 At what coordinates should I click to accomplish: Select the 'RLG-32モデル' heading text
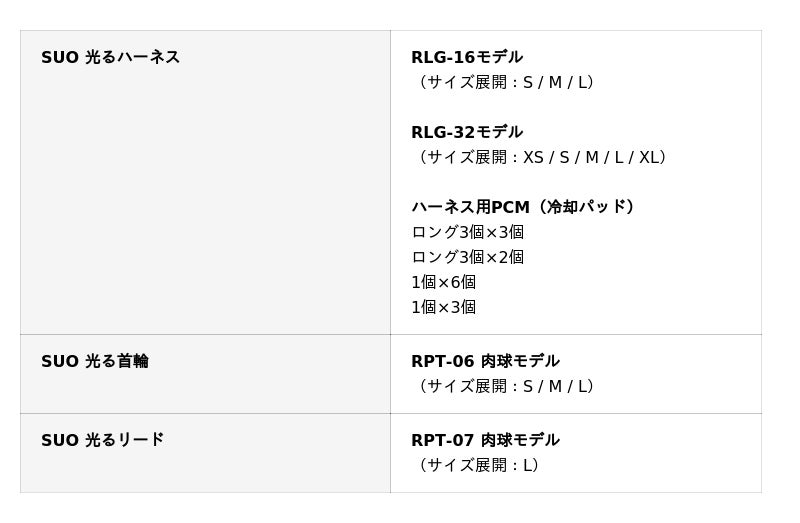[467, 132]
